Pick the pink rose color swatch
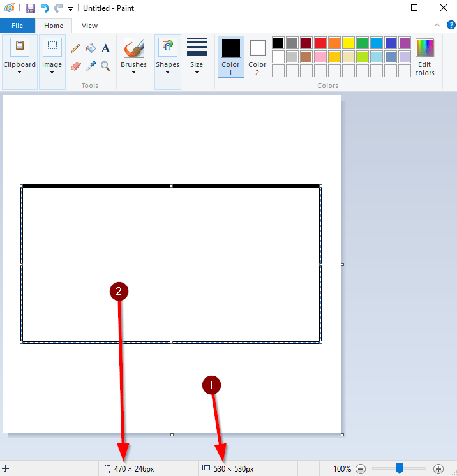 pyautogui.click(x=320, y=57)
